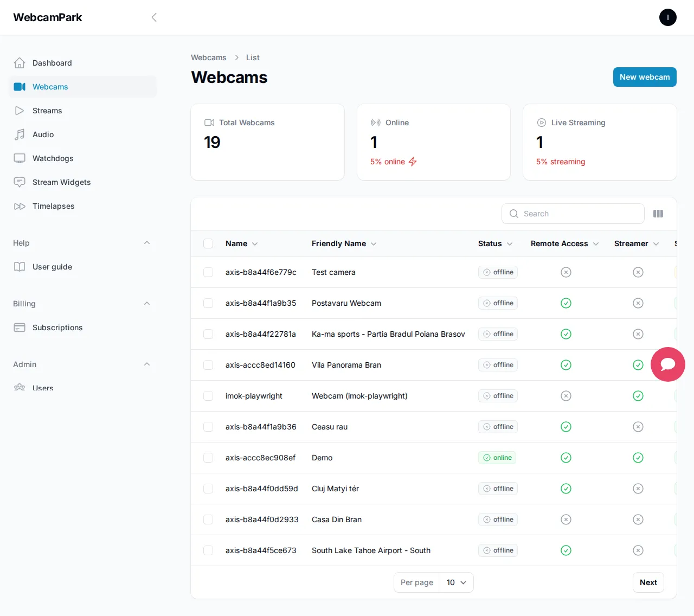Click the column toggle icon beside search
694x616 pixels.
point(658,214)
